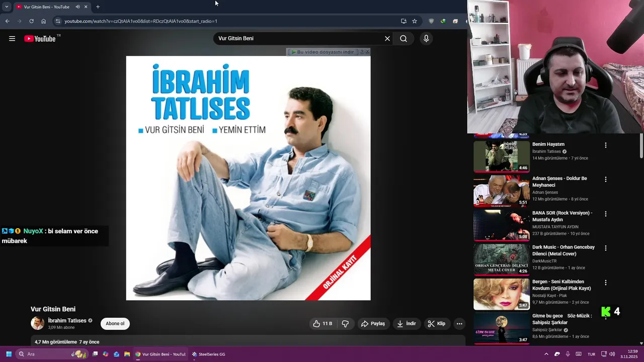Open Bergen Seni Kalbimden Kovdum title
Image resolution: width=644 pixels, height=362 pixels.
point(561,285)
